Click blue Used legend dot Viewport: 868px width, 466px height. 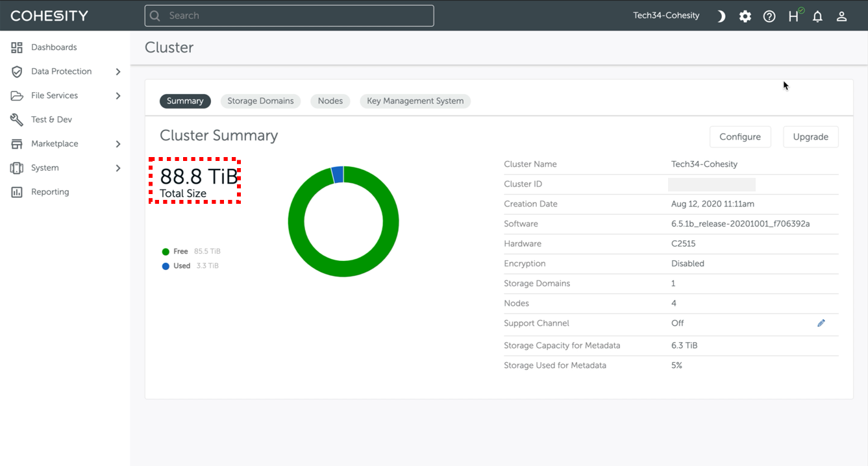click(166, 266)
